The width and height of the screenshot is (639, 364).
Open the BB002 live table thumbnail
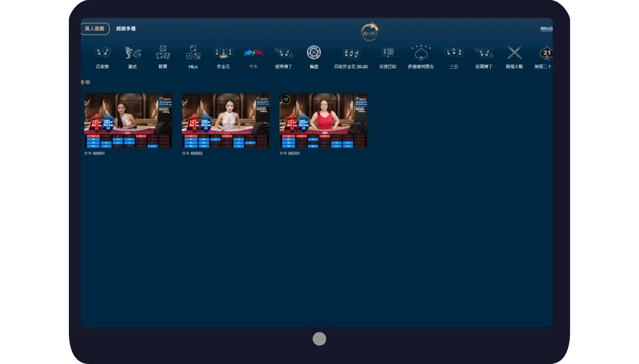coord(226,121)
